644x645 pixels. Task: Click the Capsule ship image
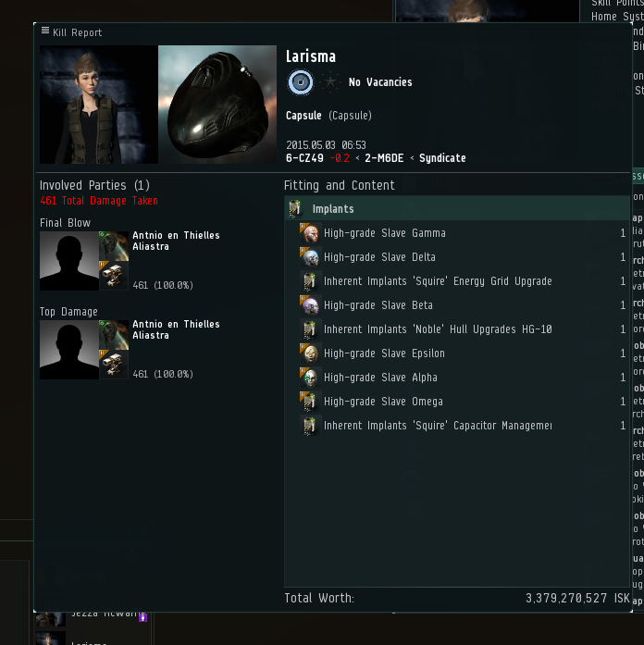(x=217, y=105)
